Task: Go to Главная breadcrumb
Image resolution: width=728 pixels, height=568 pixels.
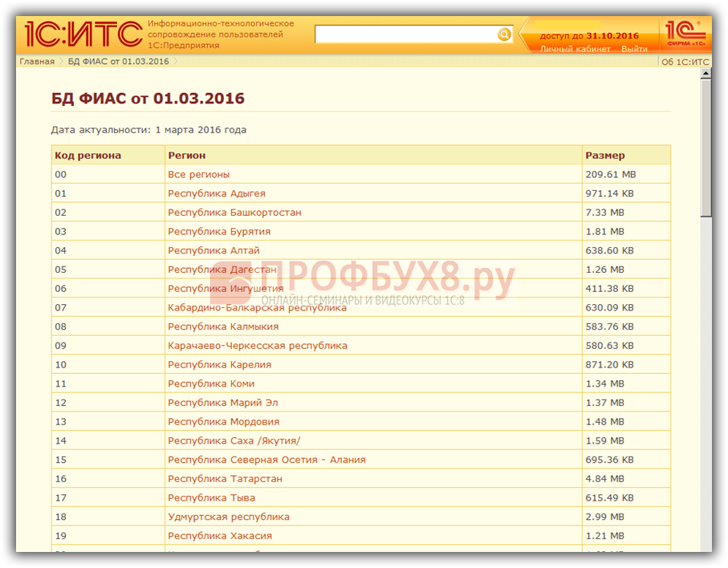Action: [x=37, y=62]
